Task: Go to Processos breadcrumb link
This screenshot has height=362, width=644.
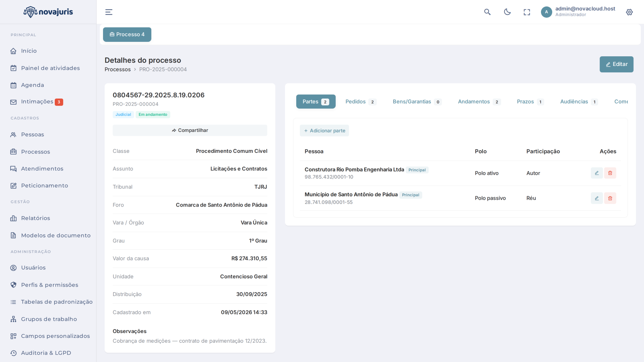Action: pyautogui.click(x=118, y=70)
